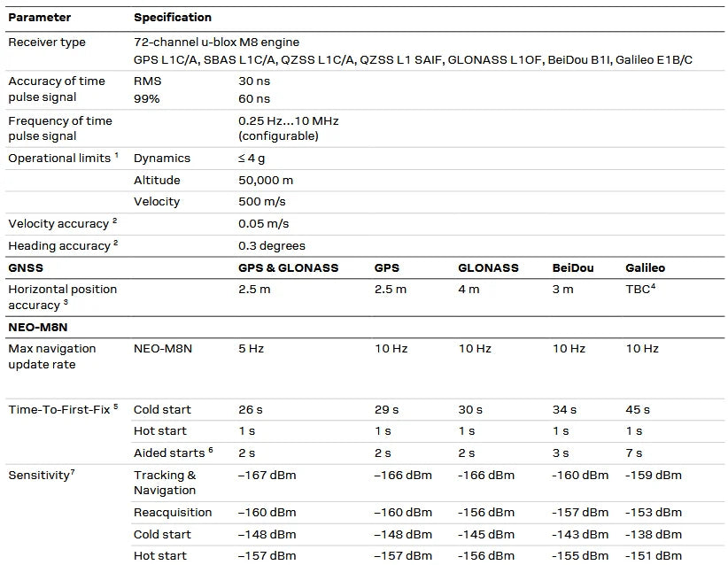728x565 pixels.
Task: Click the "GLONASS" column header
Action: click(488, 267)
